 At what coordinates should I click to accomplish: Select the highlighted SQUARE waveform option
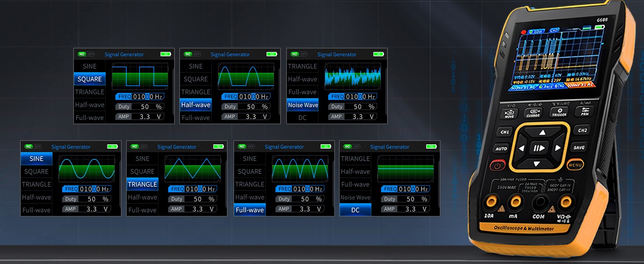tap(90, 79)
